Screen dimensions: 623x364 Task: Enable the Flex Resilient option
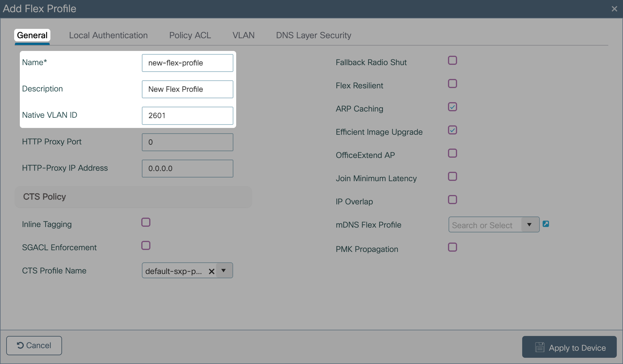452,83
